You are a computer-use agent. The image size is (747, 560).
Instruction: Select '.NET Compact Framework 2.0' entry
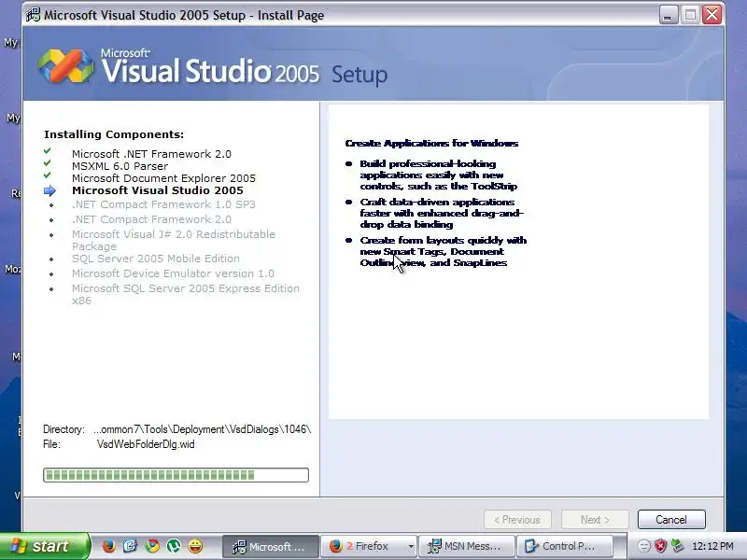coord(151,219)
